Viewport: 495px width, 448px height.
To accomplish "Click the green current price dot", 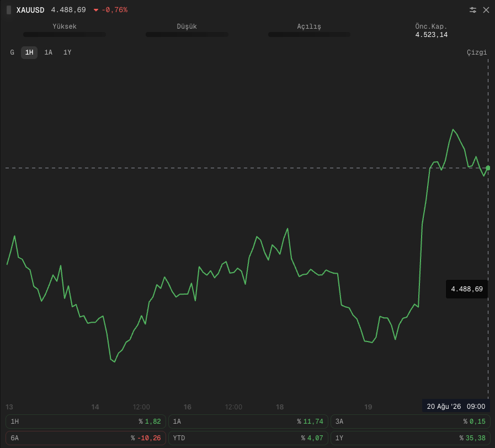I will pos(488,168).
